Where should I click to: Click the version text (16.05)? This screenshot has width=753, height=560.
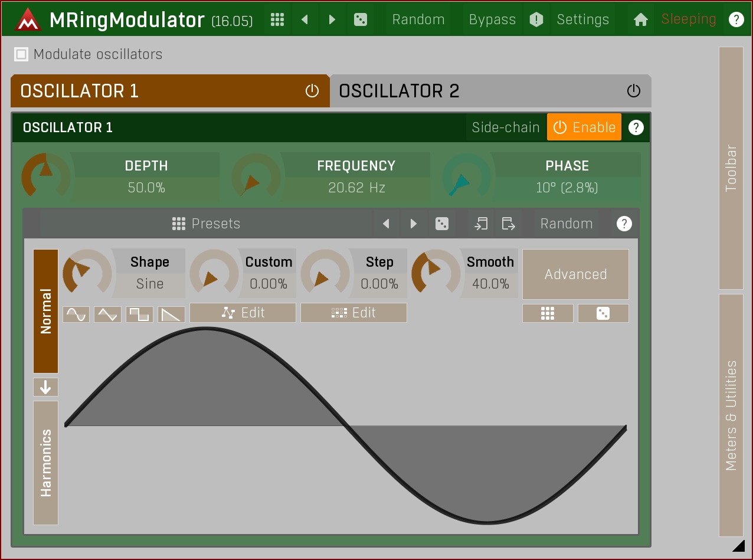tap(232, 22)
